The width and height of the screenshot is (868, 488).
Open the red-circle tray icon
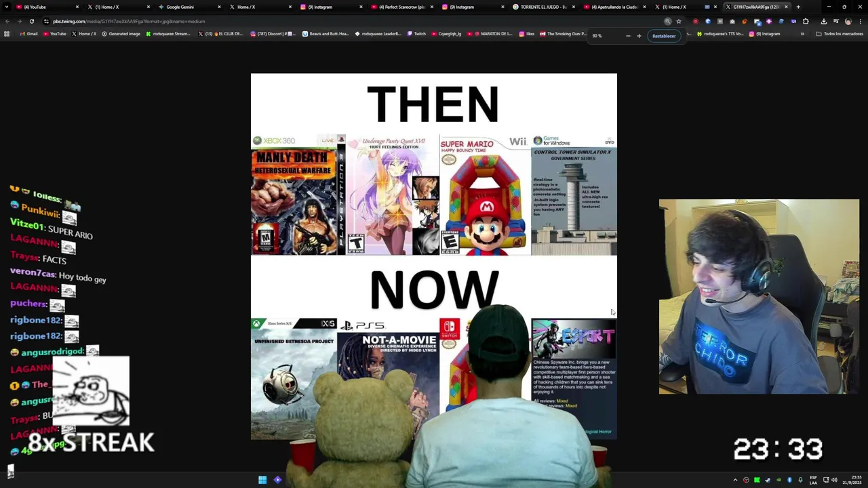point(746,480)
